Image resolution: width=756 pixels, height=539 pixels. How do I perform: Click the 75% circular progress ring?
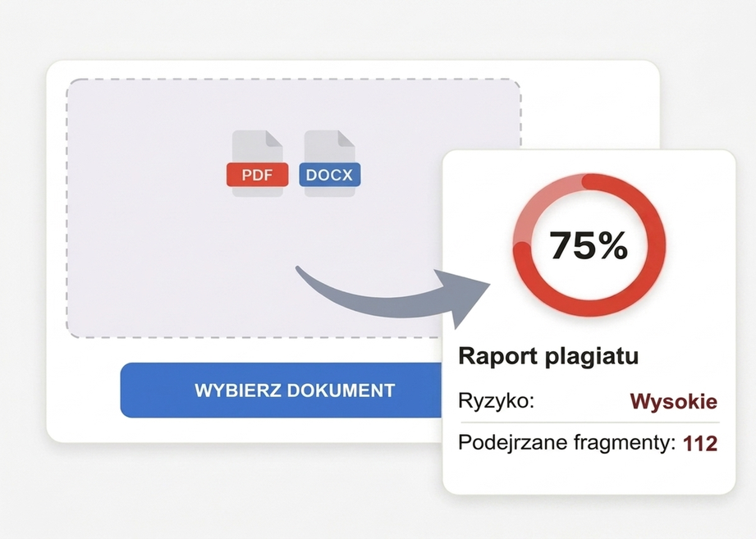pos(589,244)
